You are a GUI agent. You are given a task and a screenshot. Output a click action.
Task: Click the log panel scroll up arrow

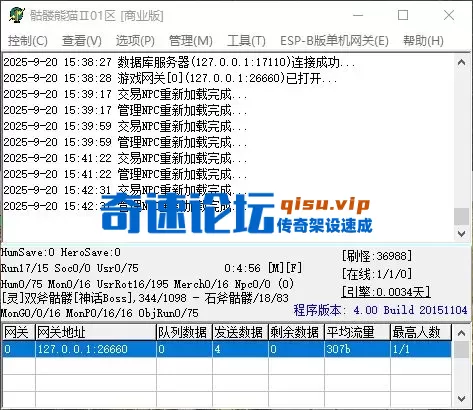tap(462, 62)
